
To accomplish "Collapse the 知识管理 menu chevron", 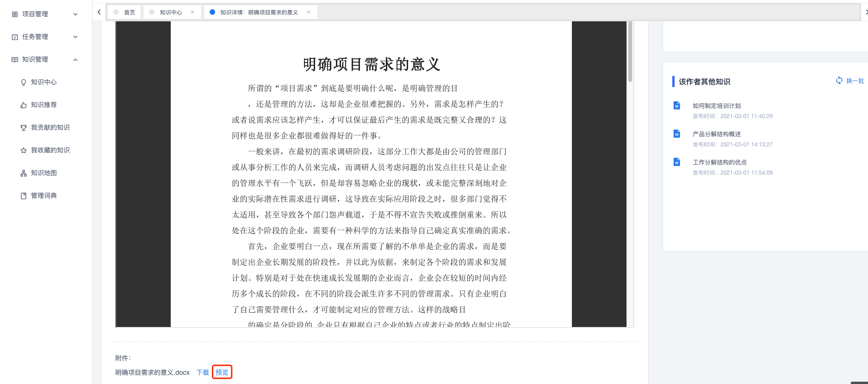I will point(75,60).
